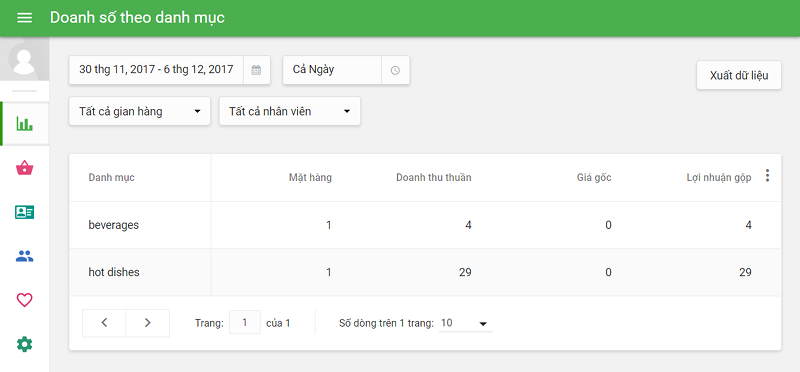Open the hamburger navigation menu
The width and height of the screenshot is (800, 372).
(24, 18)
